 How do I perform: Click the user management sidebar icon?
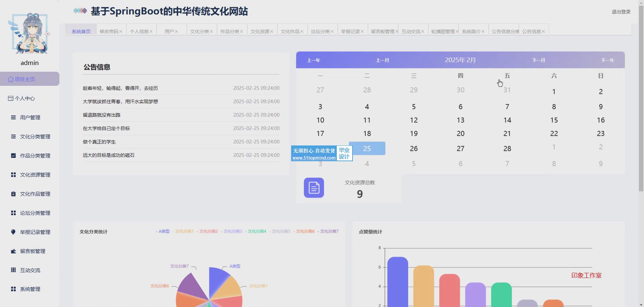(x=13, y=117)
